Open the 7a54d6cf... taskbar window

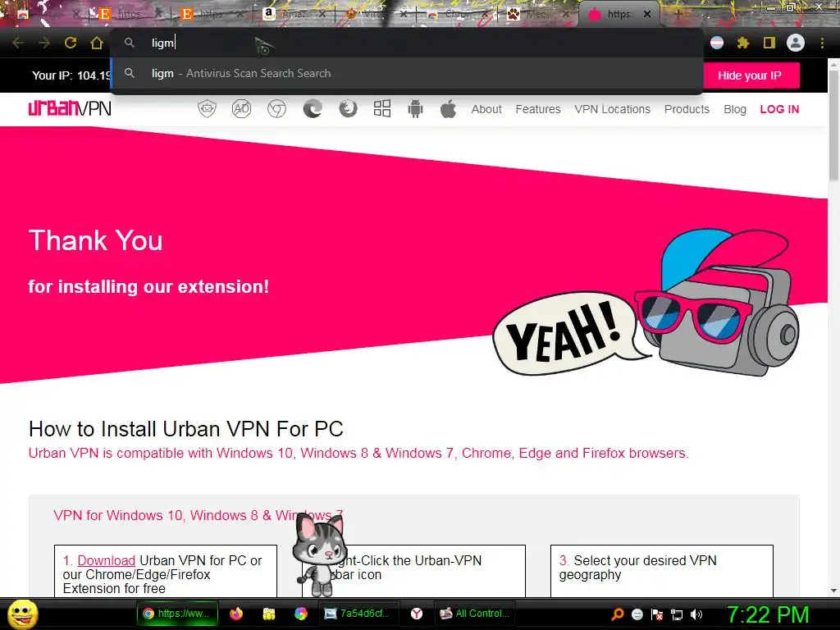358,614
